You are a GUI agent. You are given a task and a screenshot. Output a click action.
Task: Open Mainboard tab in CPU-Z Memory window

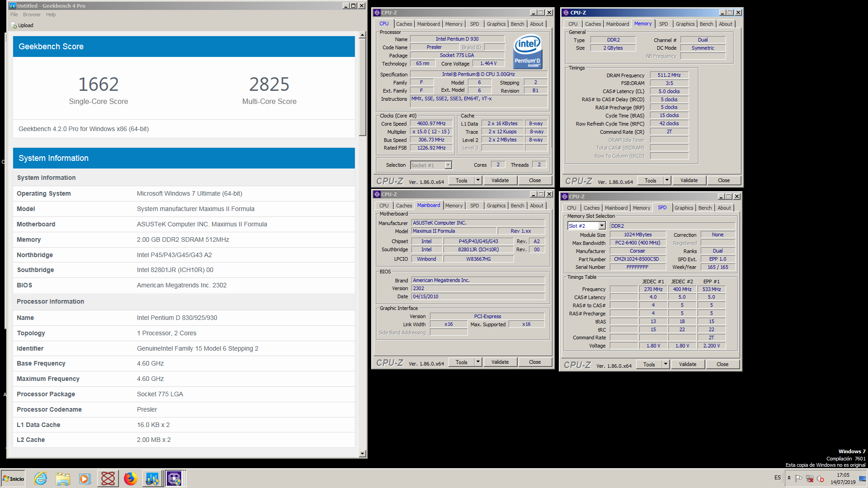click(x=617, y=24)
